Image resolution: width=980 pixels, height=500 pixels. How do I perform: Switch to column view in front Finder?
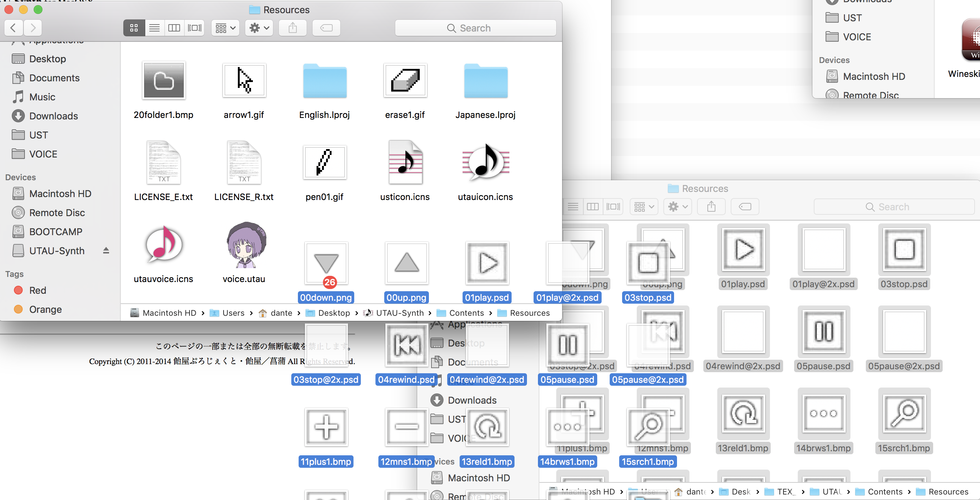pos(174,28)
